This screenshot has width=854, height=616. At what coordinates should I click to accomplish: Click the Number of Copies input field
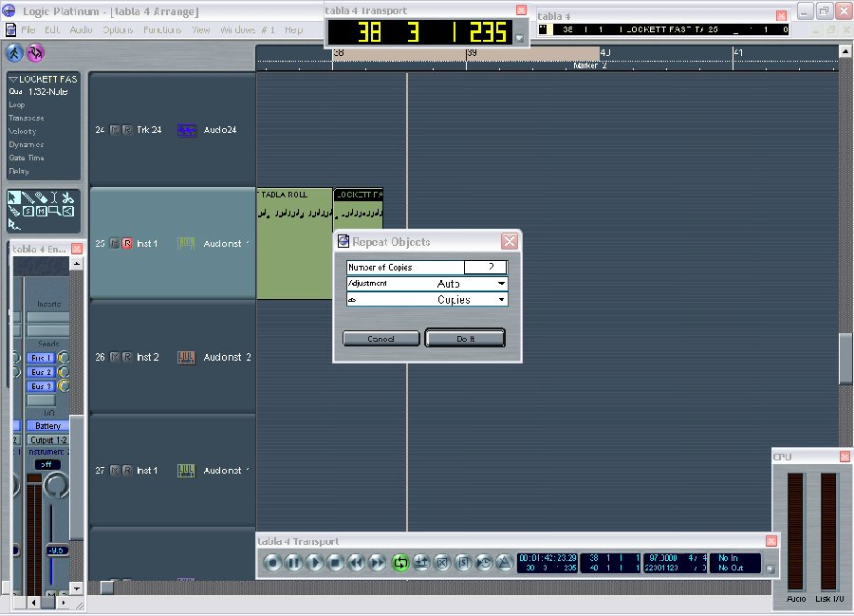485,268
